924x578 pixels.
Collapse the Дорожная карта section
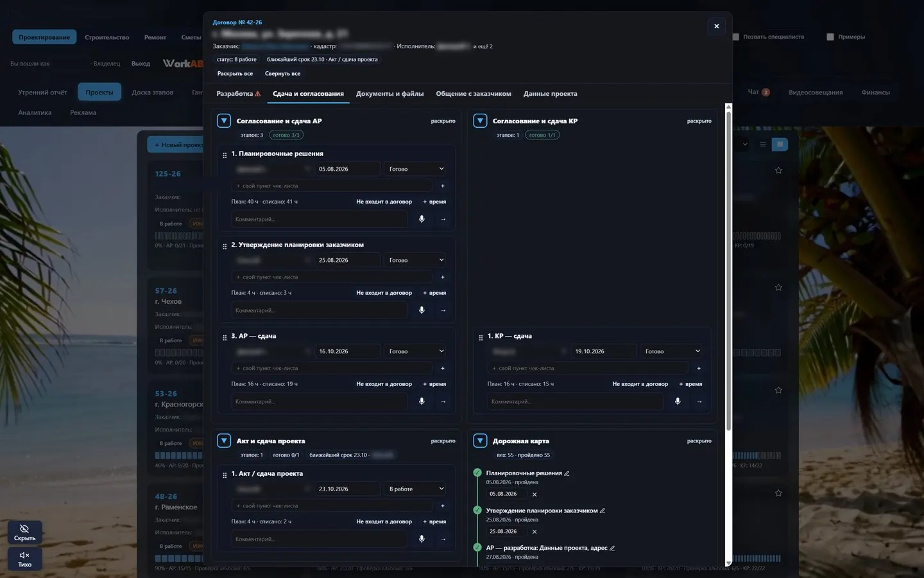click(480, 441)
